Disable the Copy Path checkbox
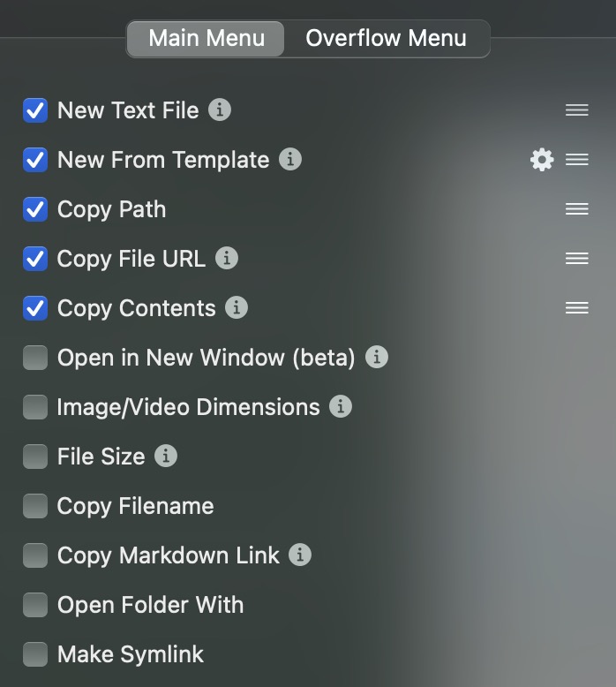 point(35,209)
